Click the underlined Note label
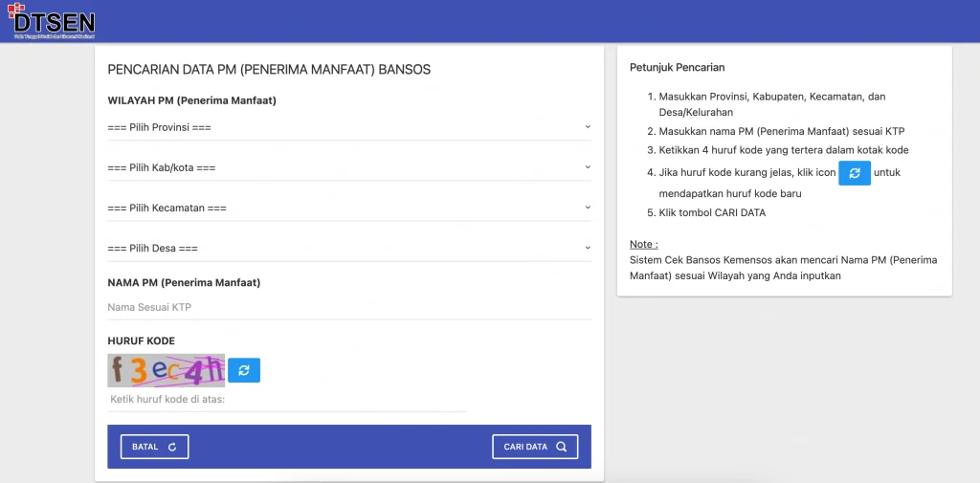 643,244
